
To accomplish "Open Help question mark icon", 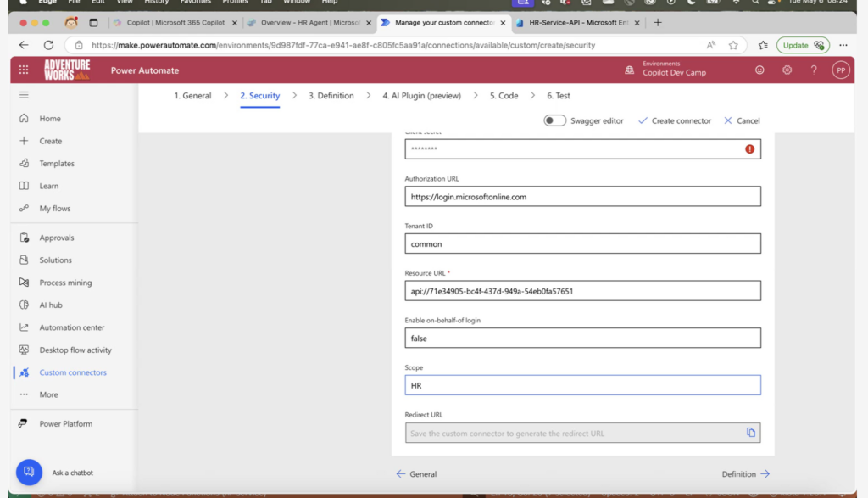I will click(x=814, y=70).
